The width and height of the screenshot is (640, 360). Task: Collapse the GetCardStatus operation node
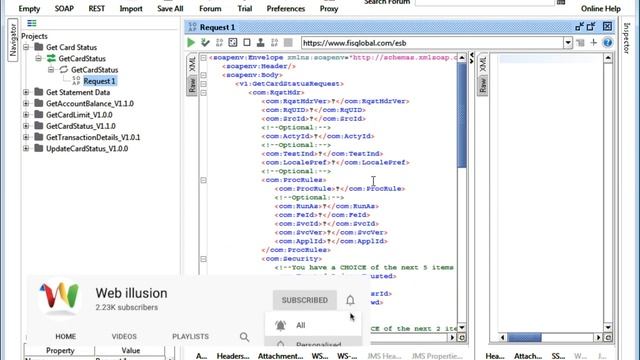click(51, 70)
